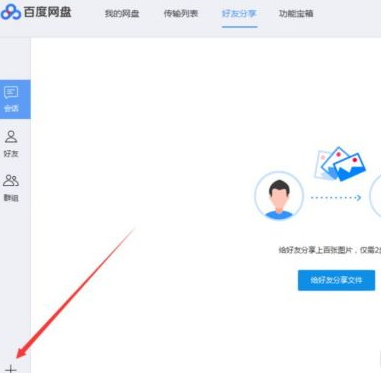Click the 给好友分享文件 button
Image resolution: width=381 pixels, height=373 pixels.
[336, 280]
